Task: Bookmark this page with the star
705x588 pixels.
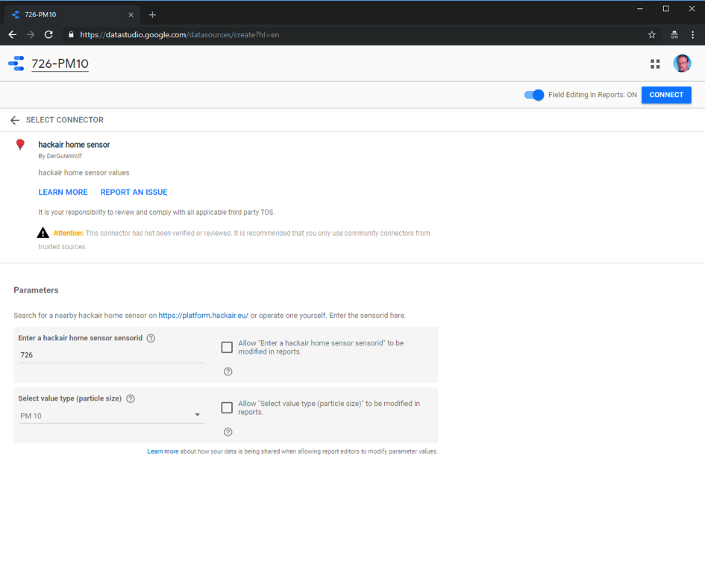Action: click(x=651, y=34)
